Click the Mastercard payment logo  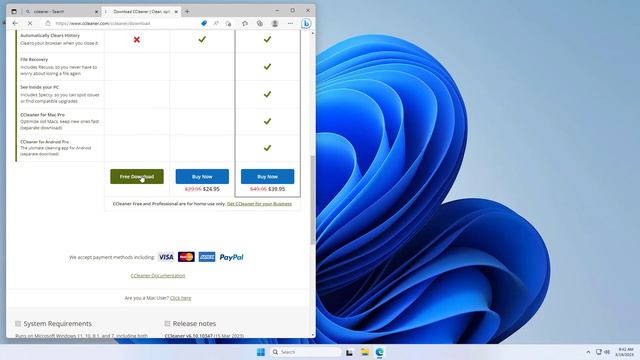[x=186, y=257]
